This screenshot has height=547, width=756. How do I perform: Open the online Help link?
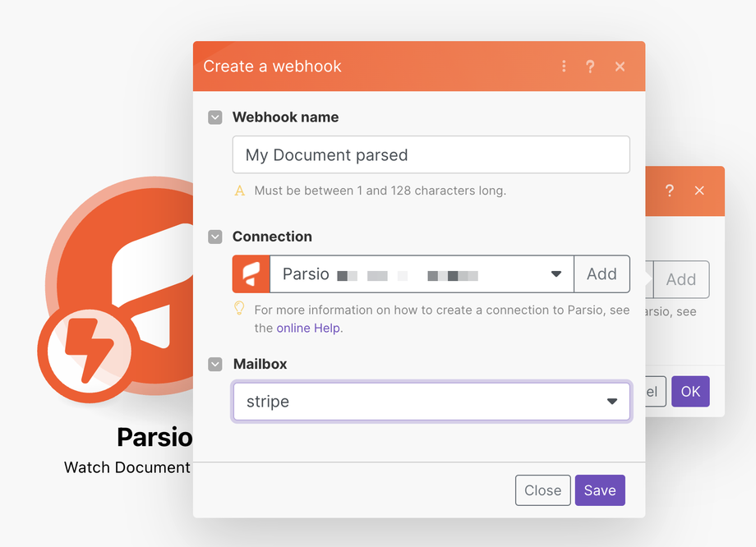click(x=308, y=329)
